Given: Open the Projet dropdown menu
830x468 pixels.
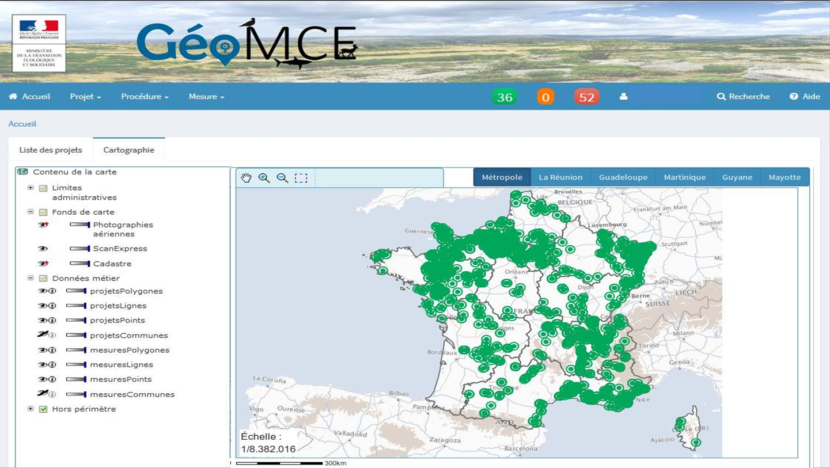Looking at the screenshot, I should [x=85, y=96].
